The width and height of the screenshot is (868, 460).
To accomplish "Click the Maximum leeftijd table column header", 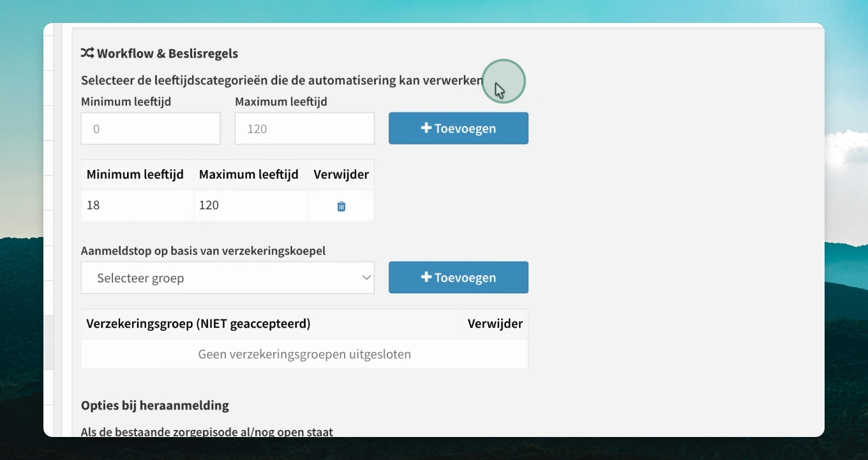I will point(249,174).
